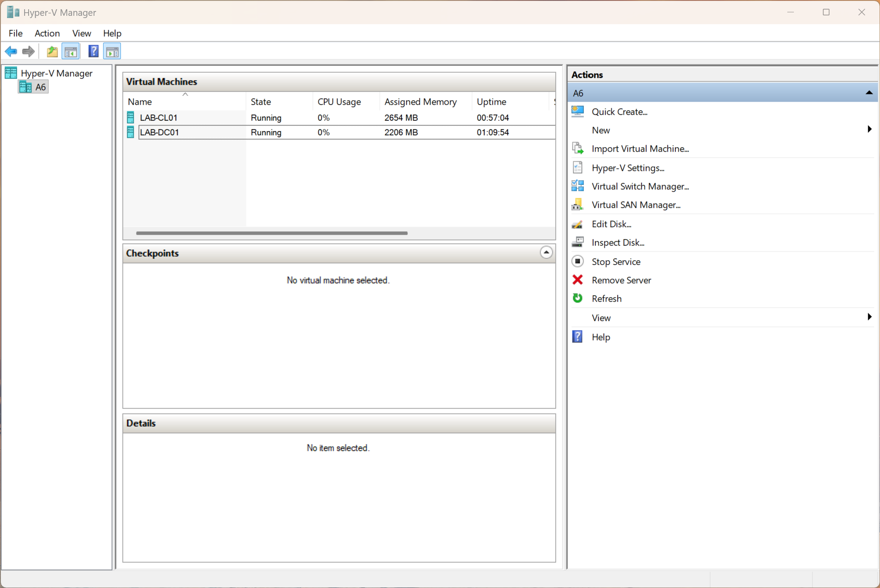Collapse the A6 actions section

click(x=869, y=93)
